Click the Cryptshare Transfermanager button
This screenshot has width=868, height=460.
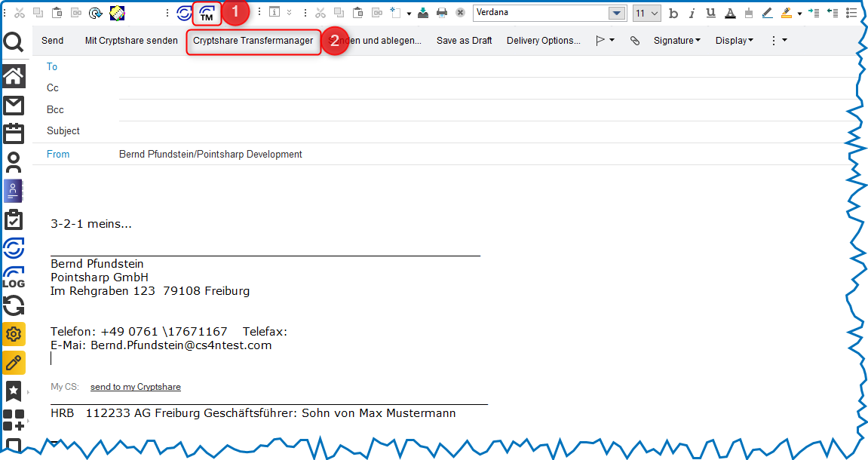pos(253,41)
